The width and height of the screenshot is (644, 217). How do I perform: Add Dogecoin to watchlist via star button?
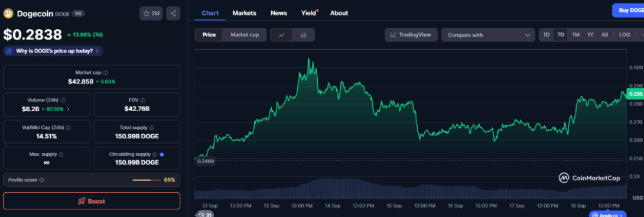click(x=151, y=14)
